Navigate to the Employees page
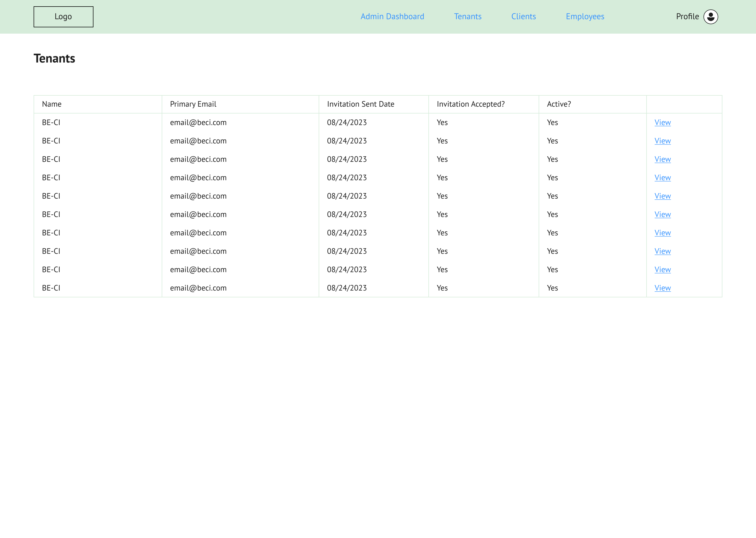 tap(585, 17)
